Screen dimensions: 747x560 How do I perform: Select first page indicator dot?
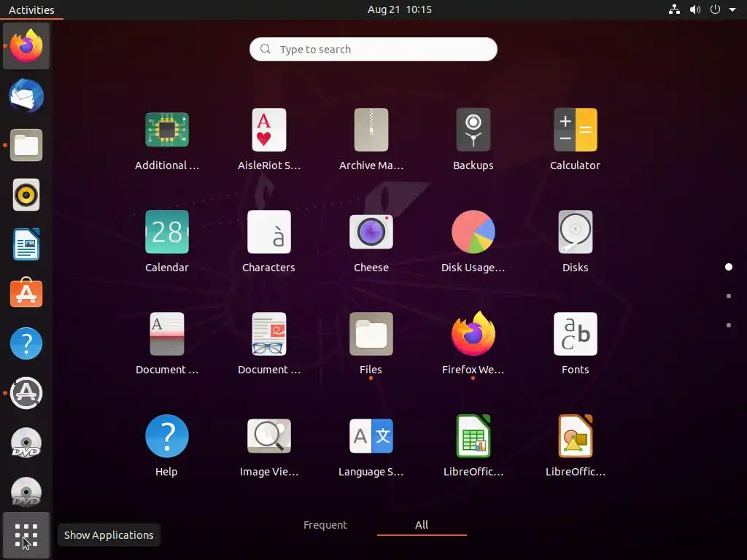(x=729, y=267)
